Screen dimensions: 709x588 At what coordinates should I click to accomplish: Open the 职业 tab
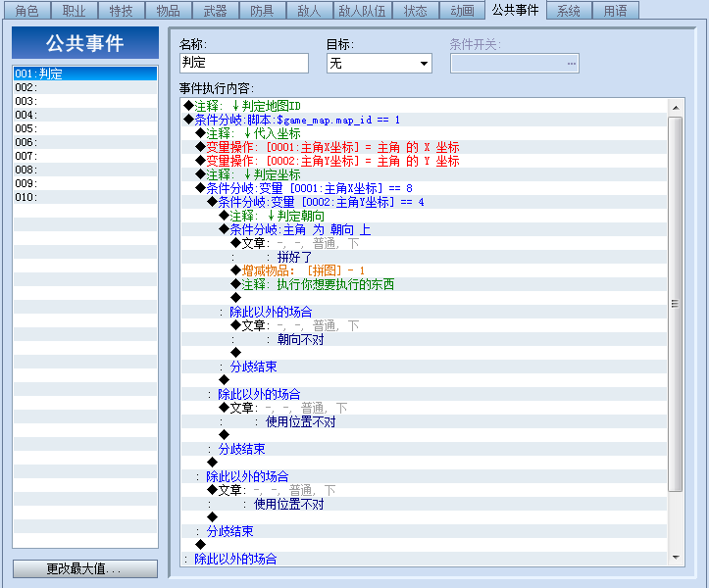click(x=75, y=11)
